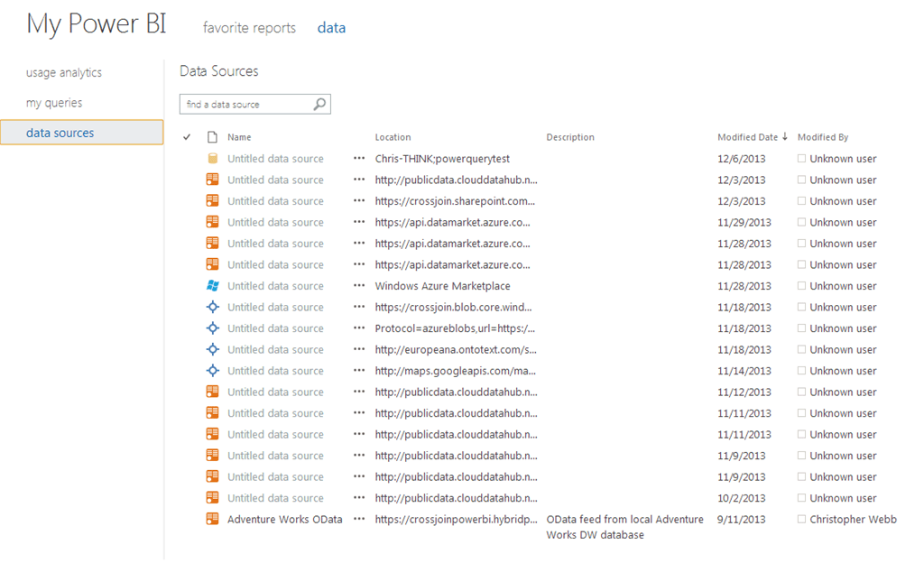Click OData icon of 11/12/2013 publicdata row
Screen dimensions: 924x563
coord(213,392)
